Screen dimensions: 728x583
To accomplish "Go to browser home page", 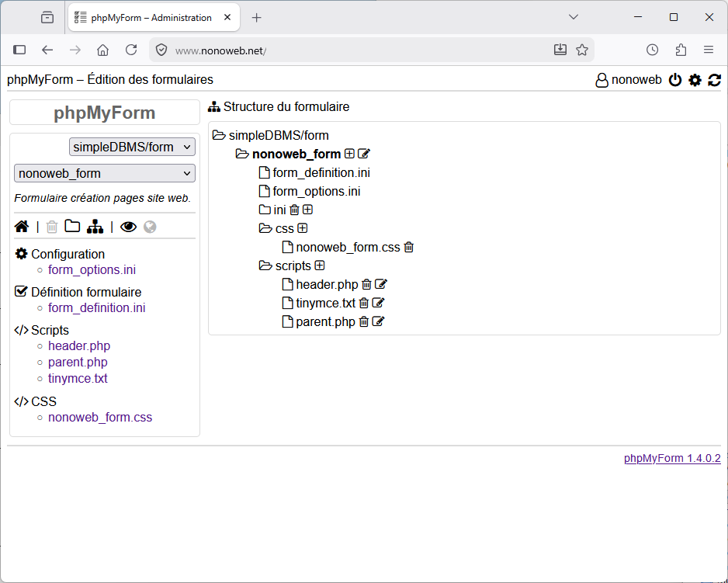I will [x=103, y=50].
